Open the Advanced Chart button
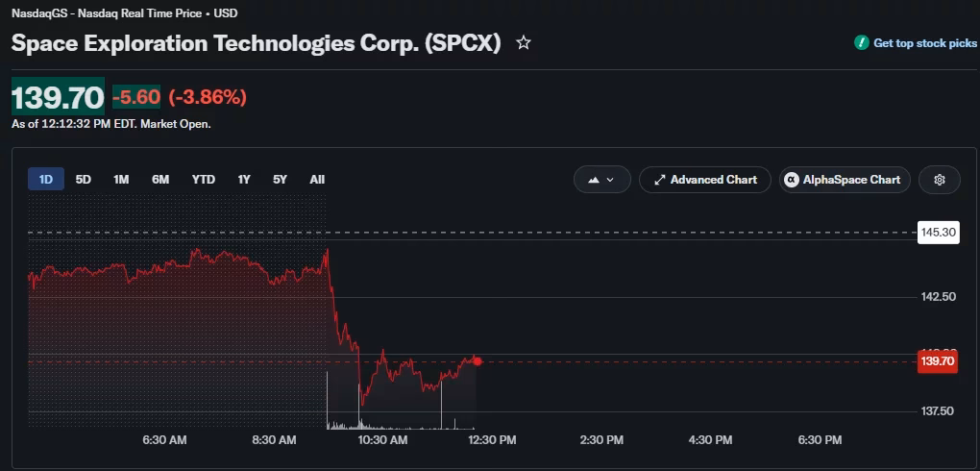 pyautogui.click(x=705, y=180)
